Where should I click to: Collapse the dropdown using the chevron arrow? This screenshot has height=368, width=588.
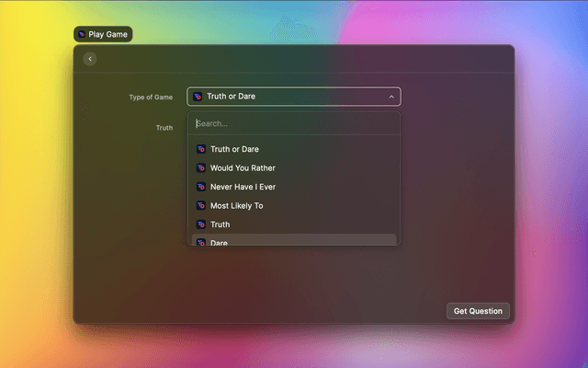pos(391,97)
